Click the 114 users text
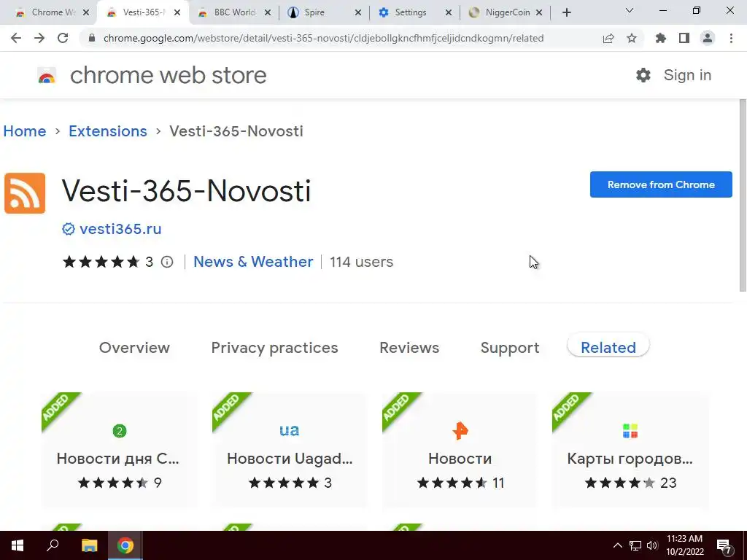 (362, 262)
